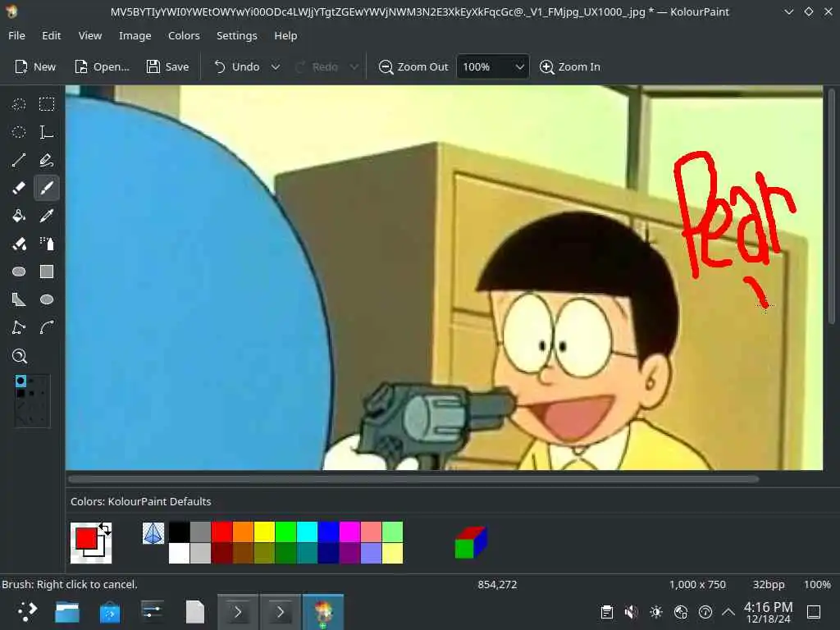
Task: Choose the large forward-slash brush shape
Action: (x=21, y=406)
